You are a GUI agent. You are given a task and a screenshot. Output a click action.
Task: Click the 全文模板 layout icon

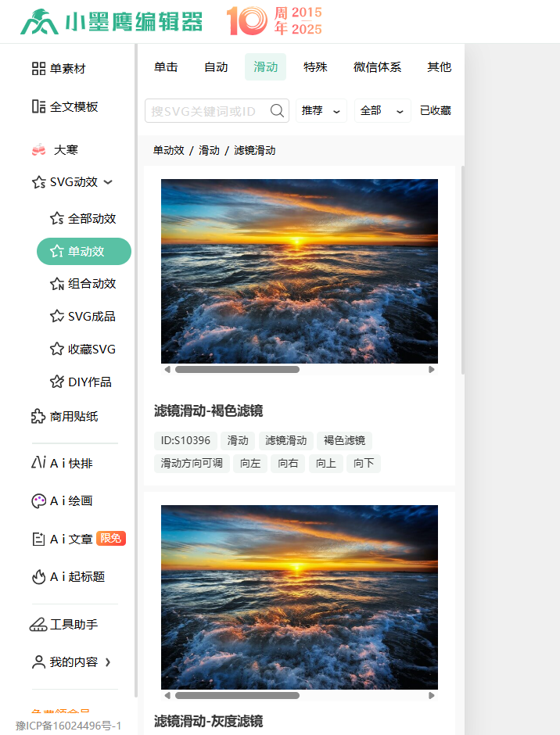pos(38,106)
